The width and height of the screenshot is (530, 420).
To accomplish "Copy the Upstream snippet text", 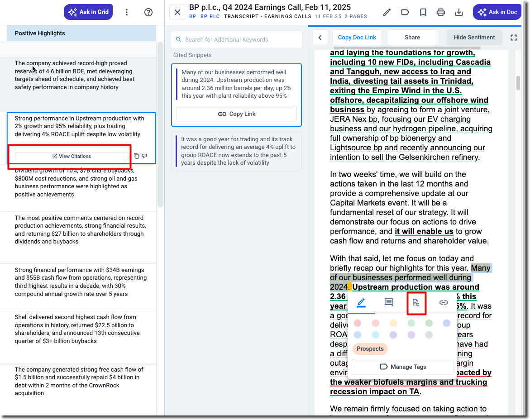I will (x=136, y=156).
